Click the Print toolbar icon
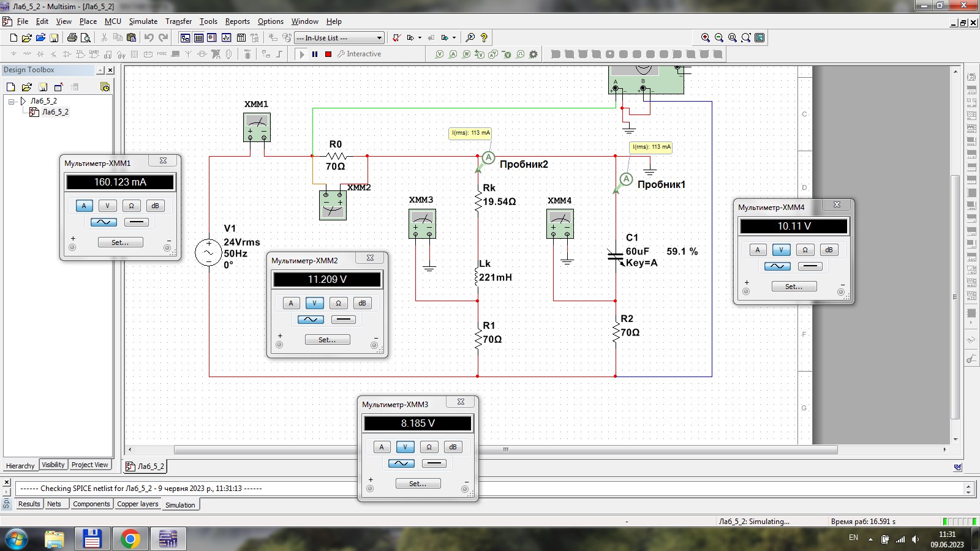The height and width of the screenshot is (551, 980). (x=72, y=38)
